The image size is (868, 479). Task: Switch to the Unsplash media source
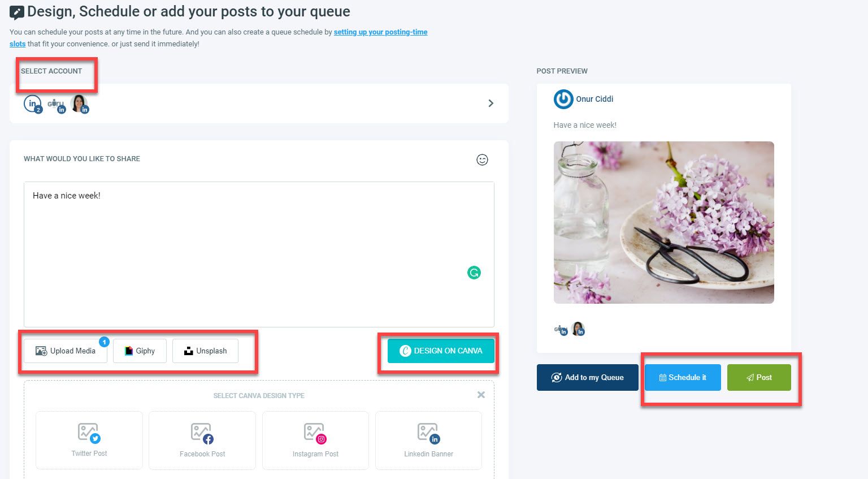click(x=205, y=351)
